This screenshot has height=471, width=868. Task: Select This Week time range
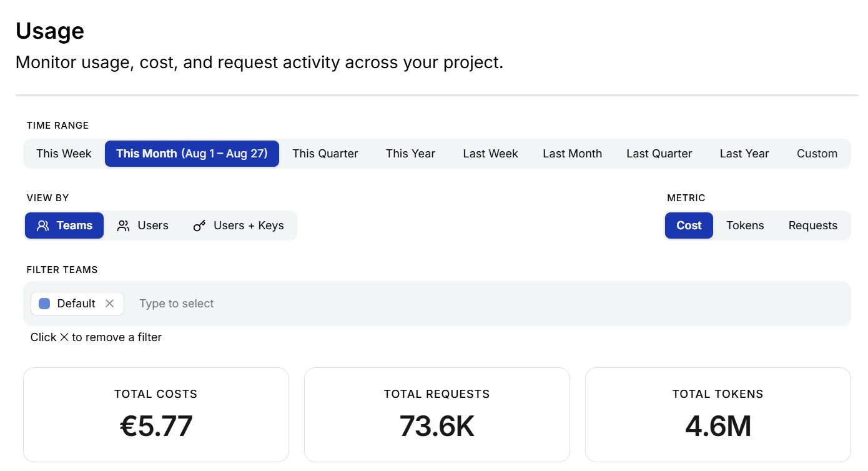(x=64, y=154)
